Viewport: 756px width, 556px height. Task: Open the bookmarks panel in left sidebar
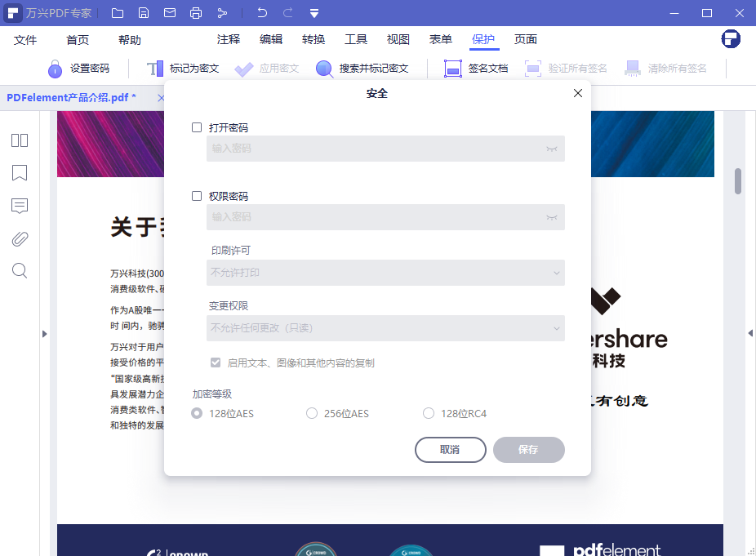(20, 173)
